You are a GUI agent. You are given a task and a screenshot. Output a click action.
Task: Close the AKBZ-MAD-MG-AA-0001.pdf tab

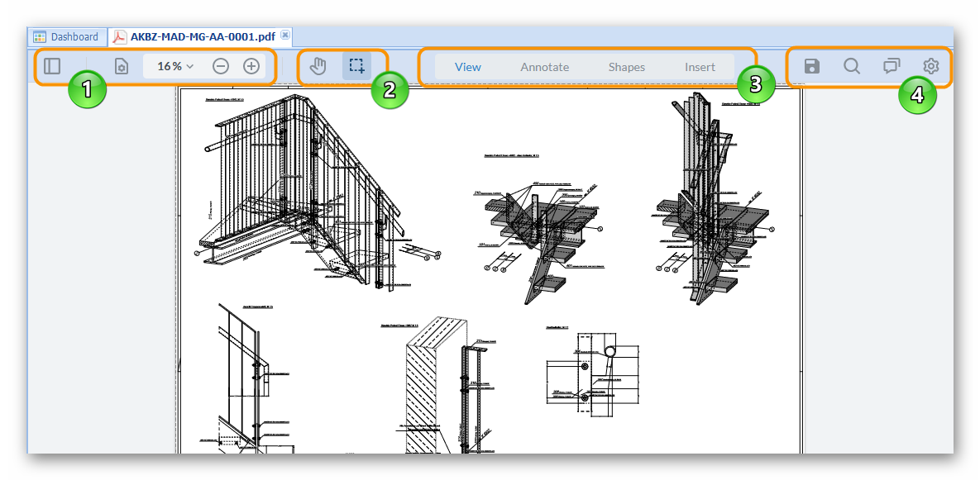coord(285,36)
